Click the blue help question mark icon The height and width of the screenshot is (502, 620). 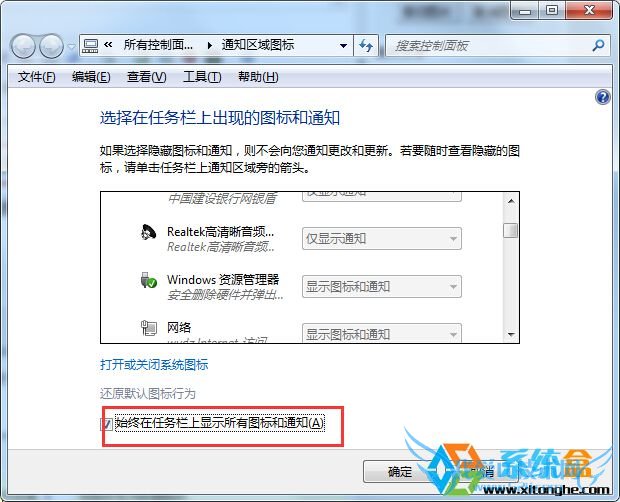tap(603, 97)
